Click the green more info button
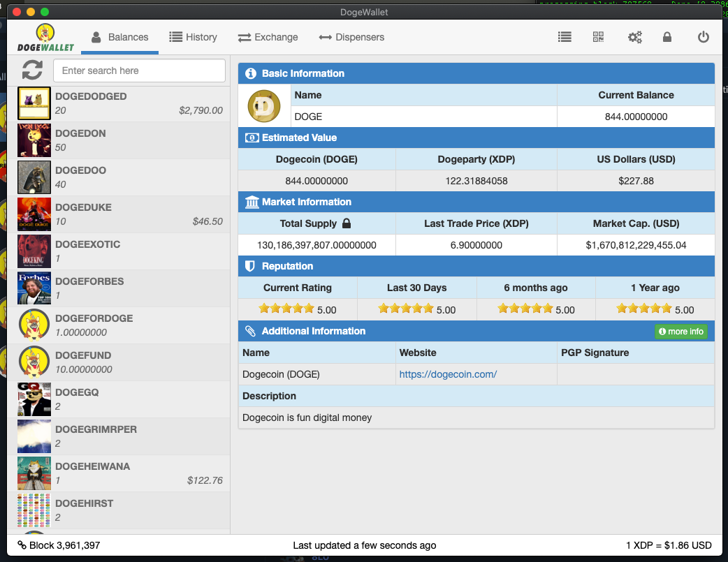 pos(681,332)
